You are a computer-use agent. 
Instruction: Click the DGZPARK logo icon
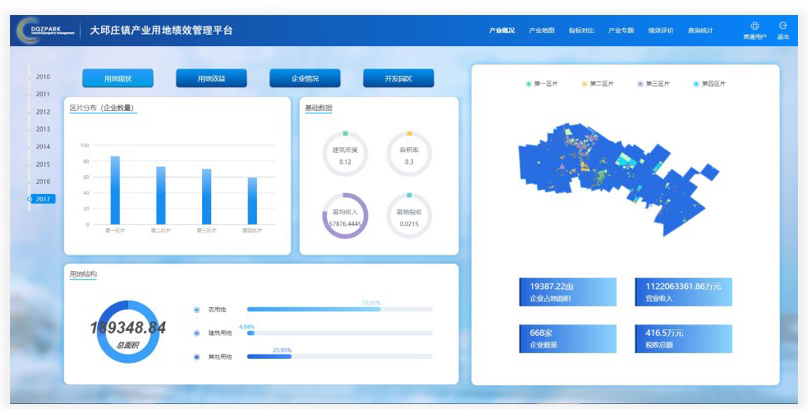point(29,30)
